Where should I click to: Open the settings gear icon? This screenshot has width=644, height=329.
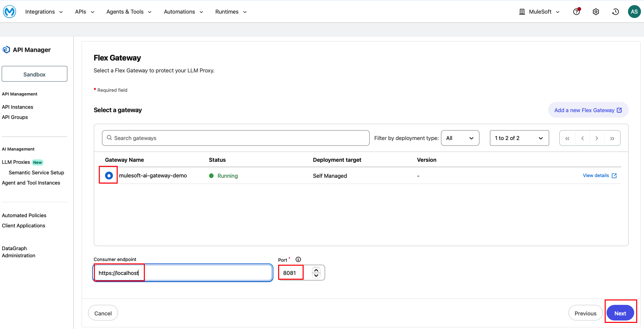click(596, 12)
